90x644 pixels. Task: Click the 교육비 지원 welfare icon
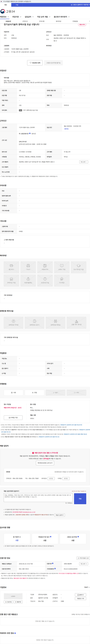point(62,267)
